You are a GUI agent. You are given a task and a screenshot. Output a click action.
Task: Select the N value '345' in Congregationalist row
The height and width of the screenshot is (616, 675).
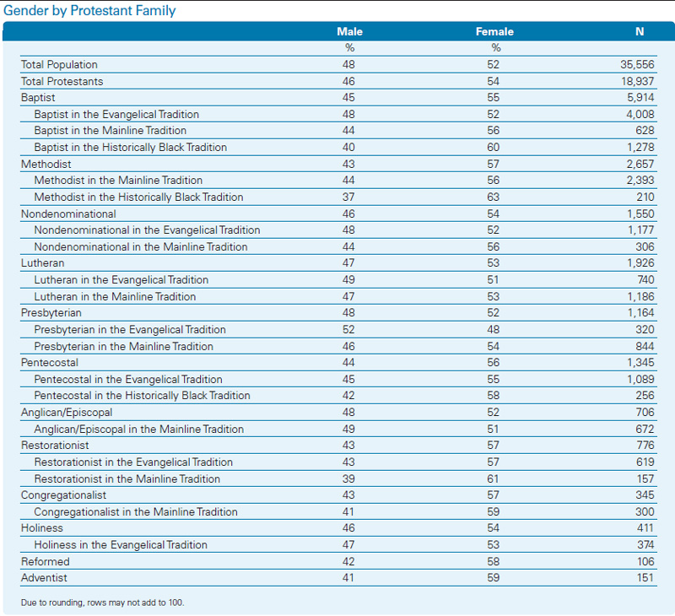tap(645, 495)
